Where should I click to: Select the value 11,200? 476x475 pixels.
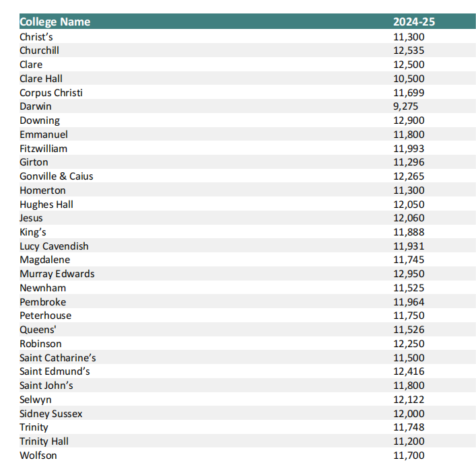point(409,441)
